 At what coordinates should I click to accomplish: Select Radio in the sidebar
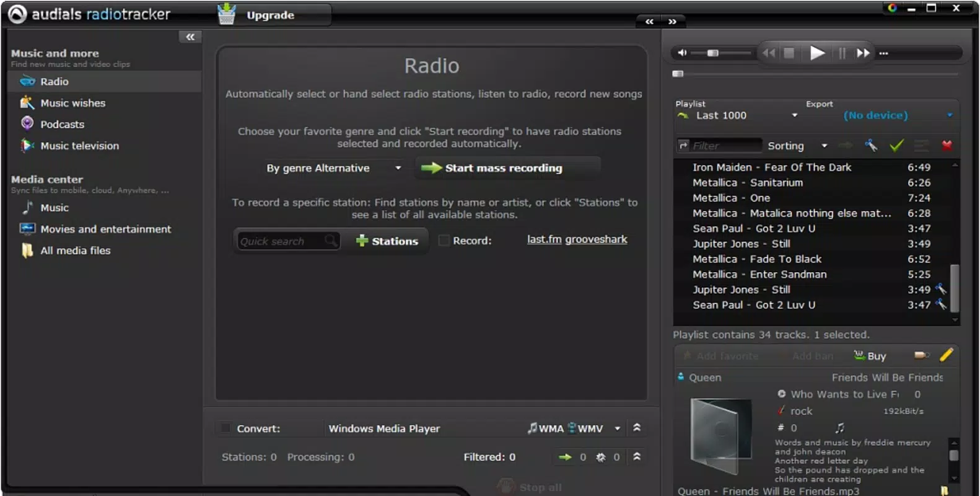point(105,81)
